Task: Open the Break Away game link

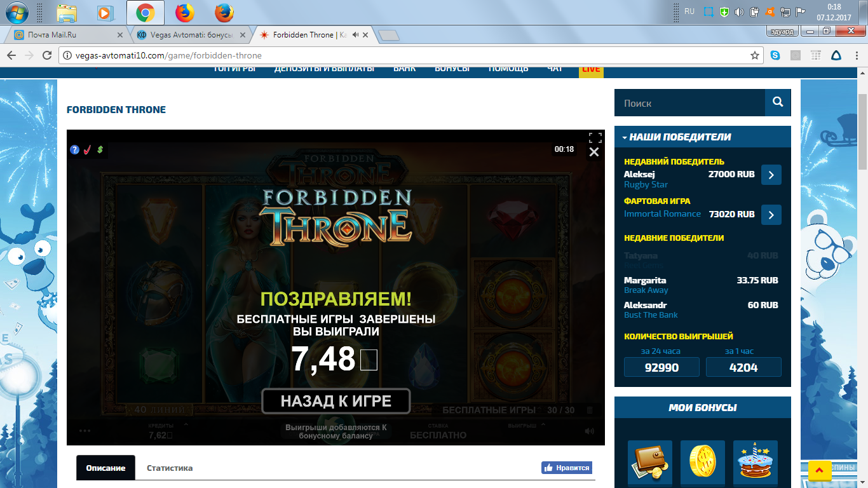Action: coord(646,290)
